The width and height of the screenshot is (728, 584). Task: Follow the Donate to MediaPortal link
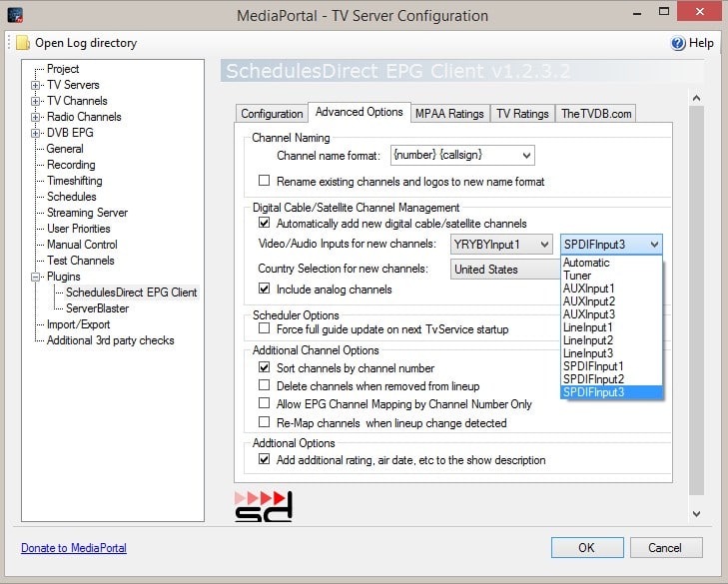[74, 548]
